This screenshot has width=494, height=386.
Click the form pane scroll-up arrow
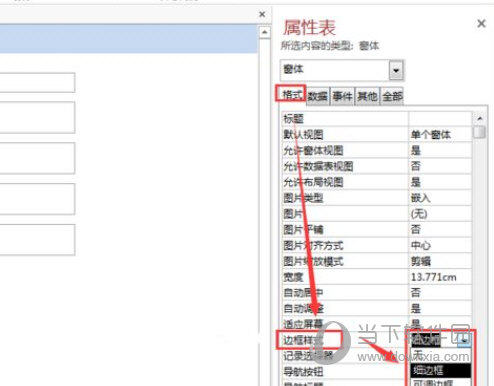(264, 32)
